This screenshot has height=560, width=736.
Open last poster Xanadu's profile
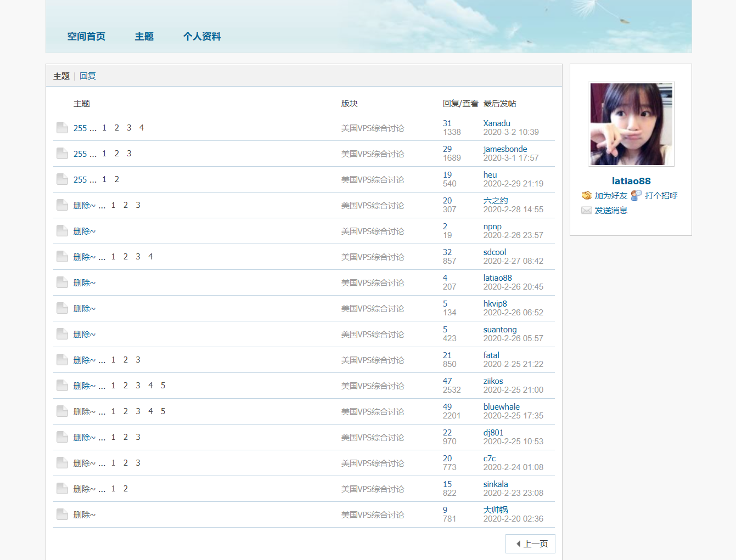tap(497, 123)
